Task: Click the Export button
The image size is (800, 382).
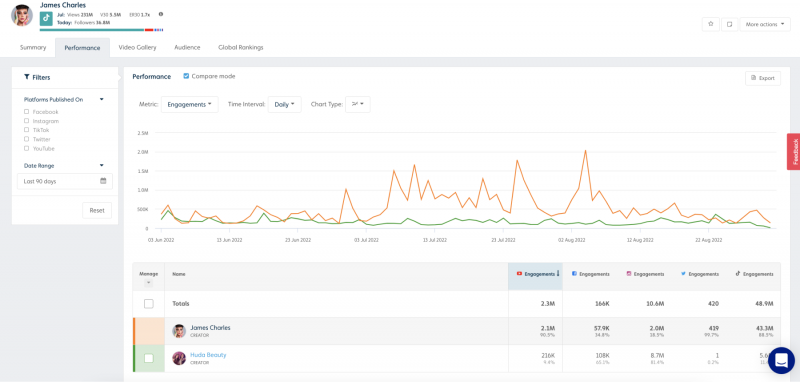Action: coord(763,78)
